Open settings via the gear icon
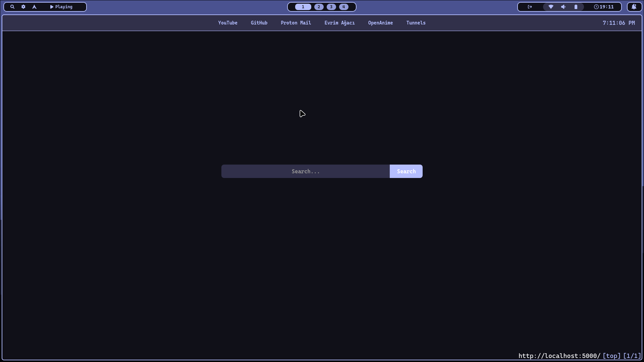This screenshot has height=362, width=644. pyautogui.click(x=23, y=7)
